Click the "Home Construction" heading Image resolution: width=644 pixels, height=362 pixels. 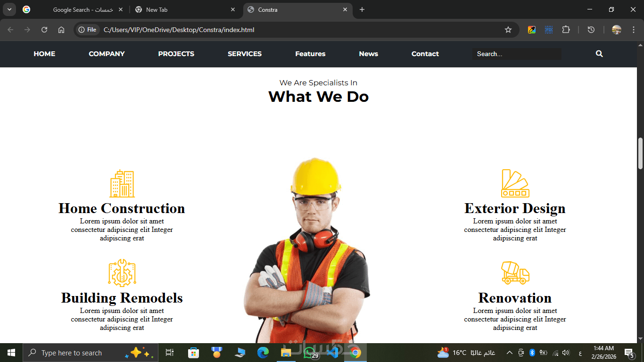point(122,208)
